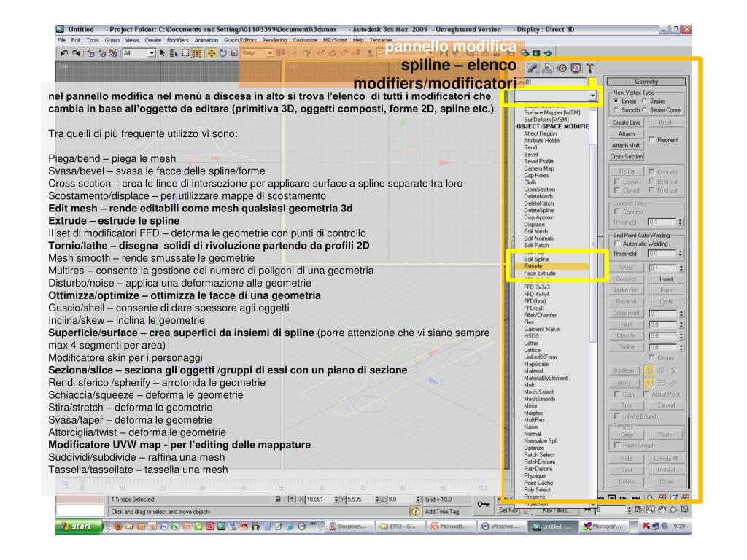The image size is (747, 560).
Task: Collapse the Geometry rollout header
Action: pos(646,82)
